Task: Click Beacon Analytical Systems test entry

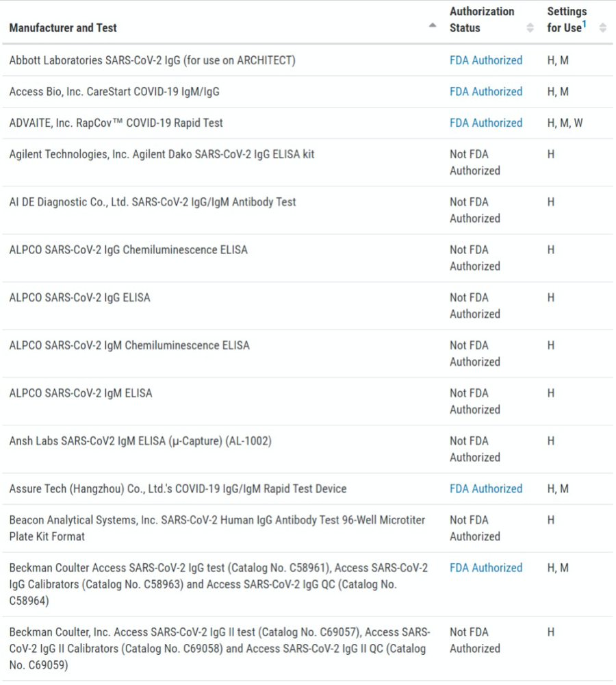Action: coord(216,528)
